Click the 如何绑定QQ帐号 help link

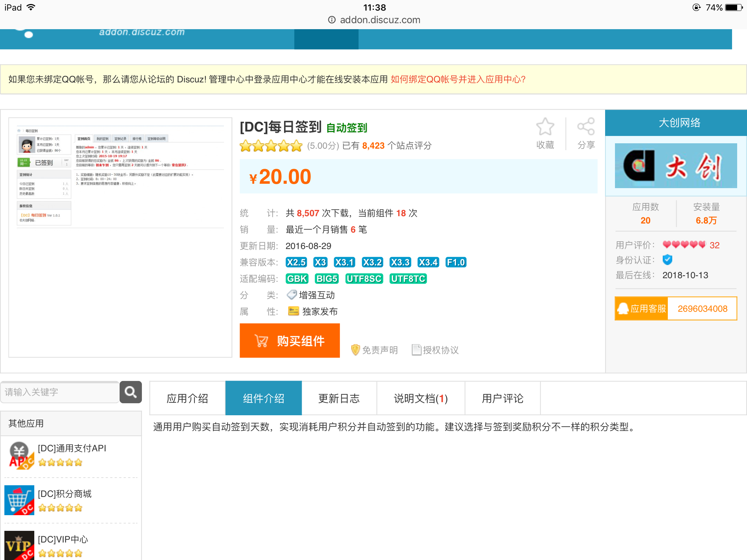click(458, 79)
